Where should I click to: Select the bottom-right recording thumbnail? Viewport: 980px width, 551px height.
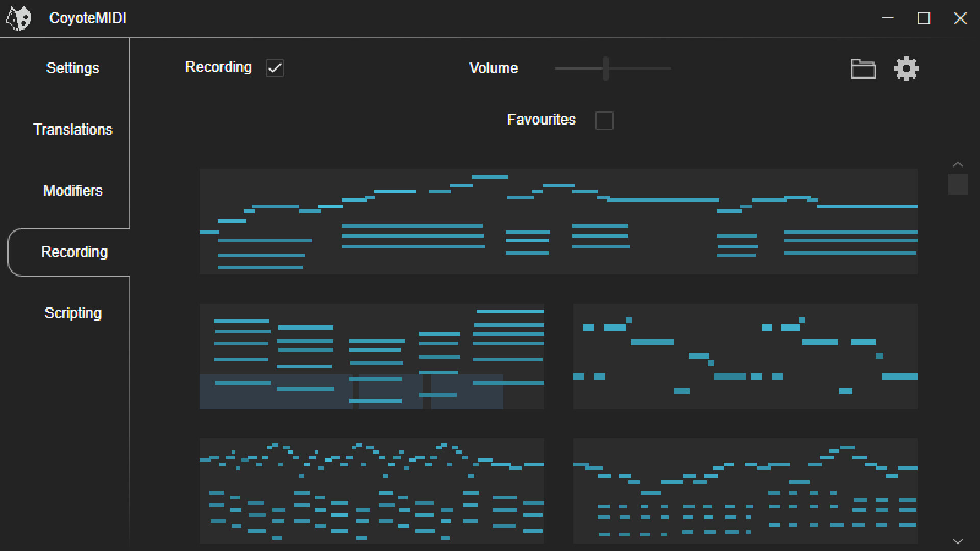(x=745, y=491)
